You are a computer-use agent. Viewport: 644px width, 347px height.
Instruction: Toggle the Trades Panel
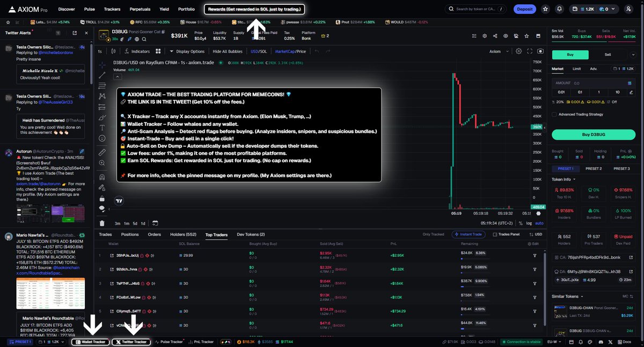[506, 234]
